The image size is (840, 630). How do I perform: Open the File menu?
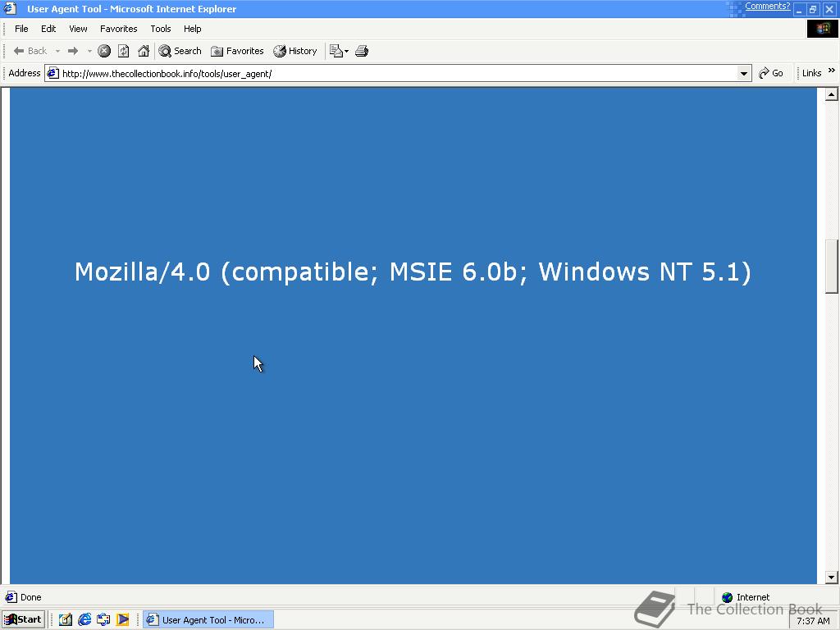21,29
